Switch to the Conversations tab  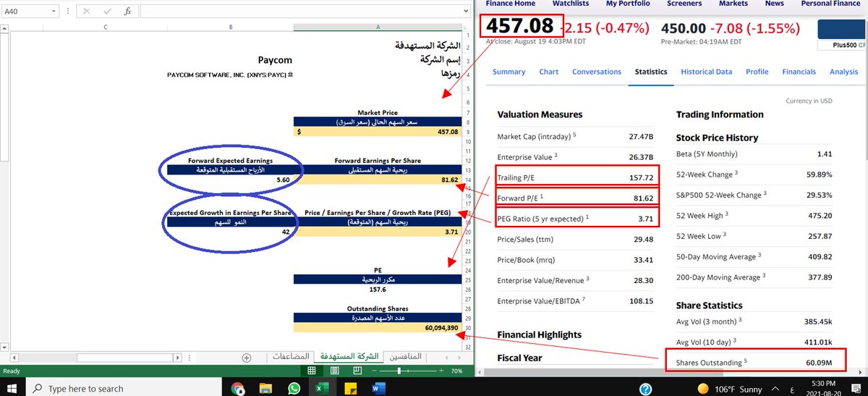(597, 72)
